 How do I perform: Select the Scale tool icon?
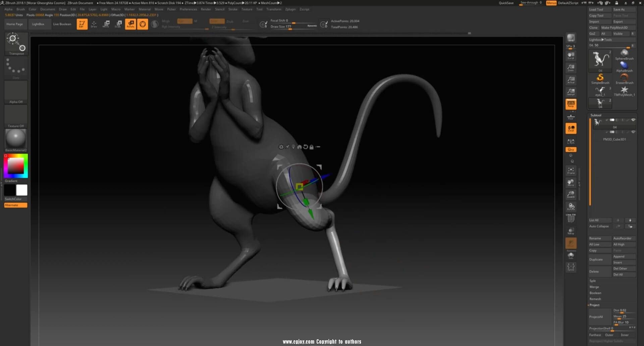(x=118, y=24)
